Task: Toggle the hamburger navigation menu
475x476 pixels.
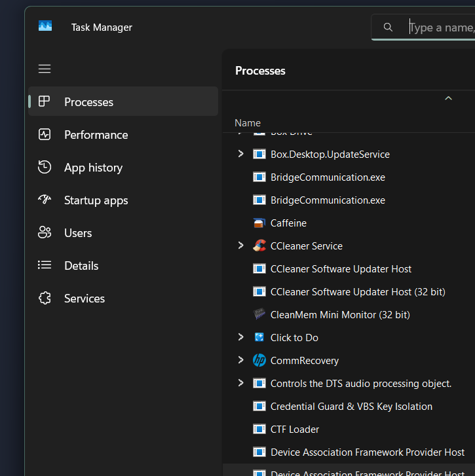Action: 45,69
